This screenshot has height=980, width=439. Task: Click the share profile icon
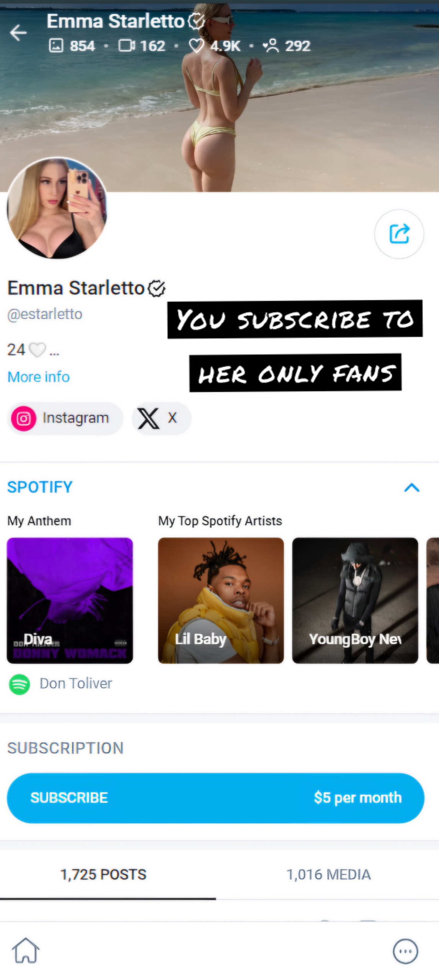tap(399, 234)
